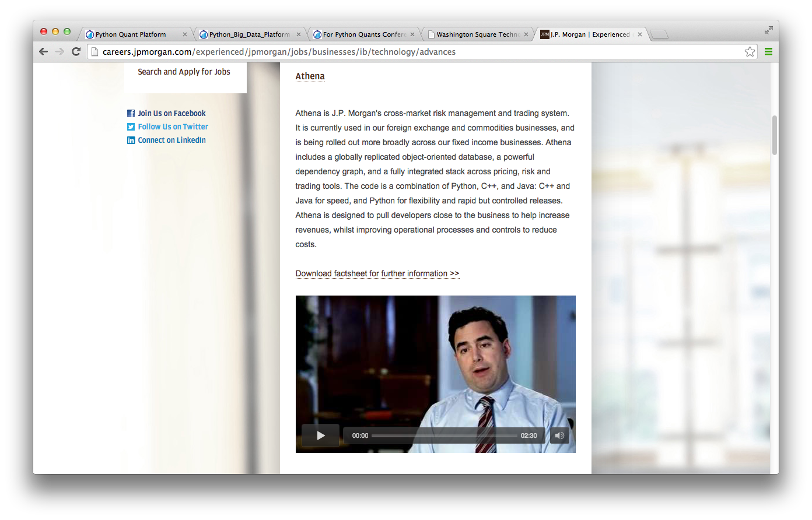Click the browser Back arrow
Viewport: 812px width, 520px height.
coord(43,52)
